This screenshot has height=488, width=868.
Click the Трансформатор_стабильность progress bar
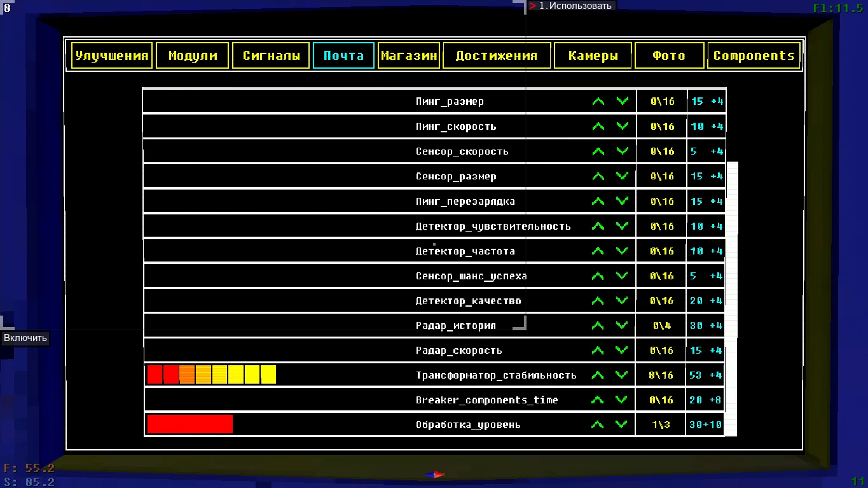point(211,375)
